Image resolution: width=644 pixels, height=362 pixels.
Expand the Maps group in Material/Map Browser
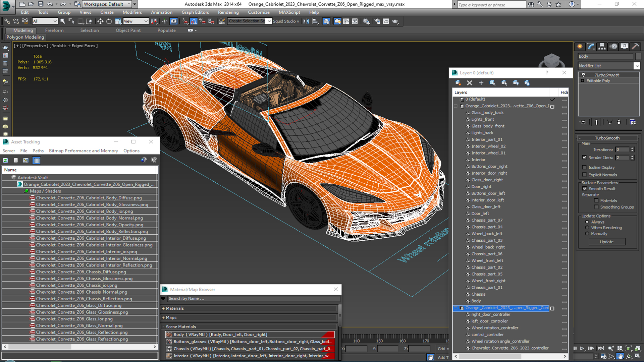click(x=163, y=318)
